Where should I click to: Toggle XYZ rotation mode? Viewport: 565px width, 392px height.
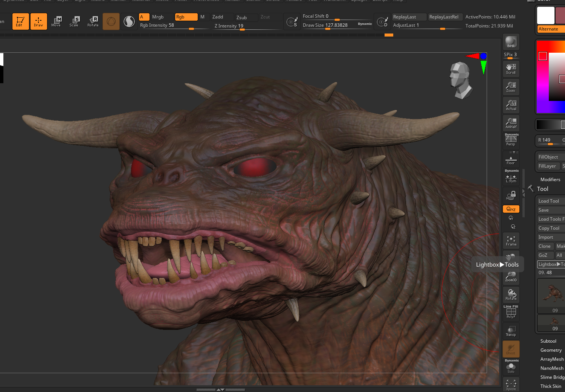(x=511, y=209)
